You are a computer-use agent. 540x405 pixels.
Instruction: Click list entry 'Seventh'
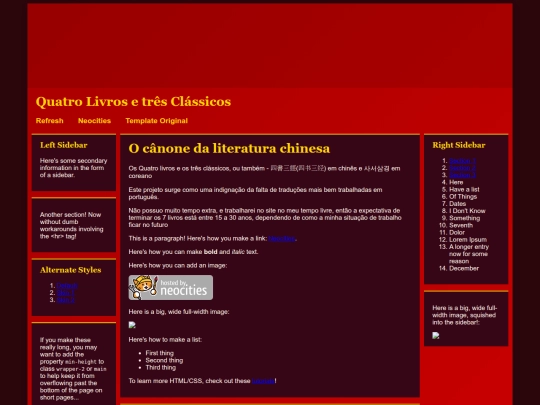(x=461, y=226)
